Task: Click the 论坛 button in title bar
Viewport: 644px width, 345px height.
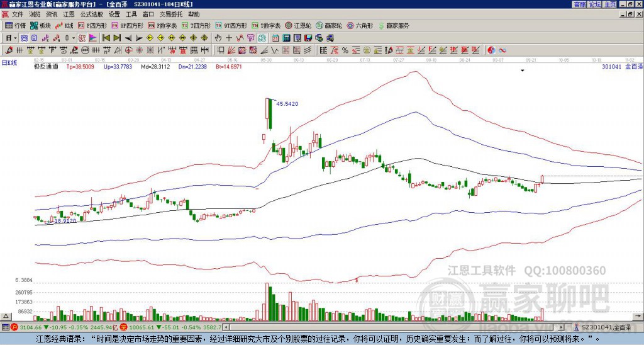Action: [x=595, y=4]
